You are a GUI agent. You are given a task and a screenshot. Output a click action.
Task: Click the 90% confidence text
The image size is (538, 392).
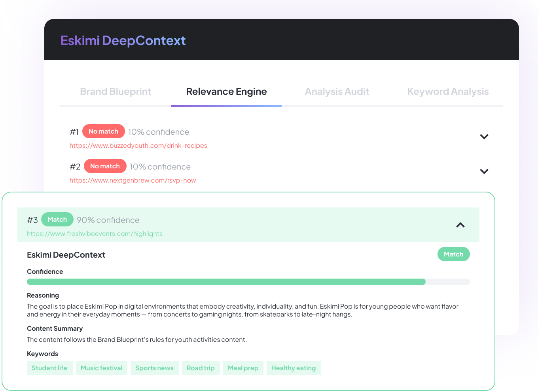pyautogui.click(x=108, y=220)
